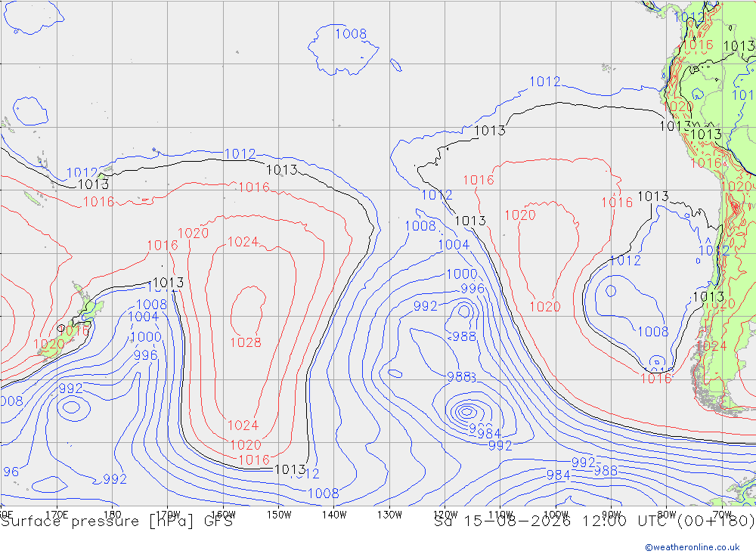This screenshot has width=756, height=554.
Task: Click the 90W longitude axis label
Action: point(612,514)
